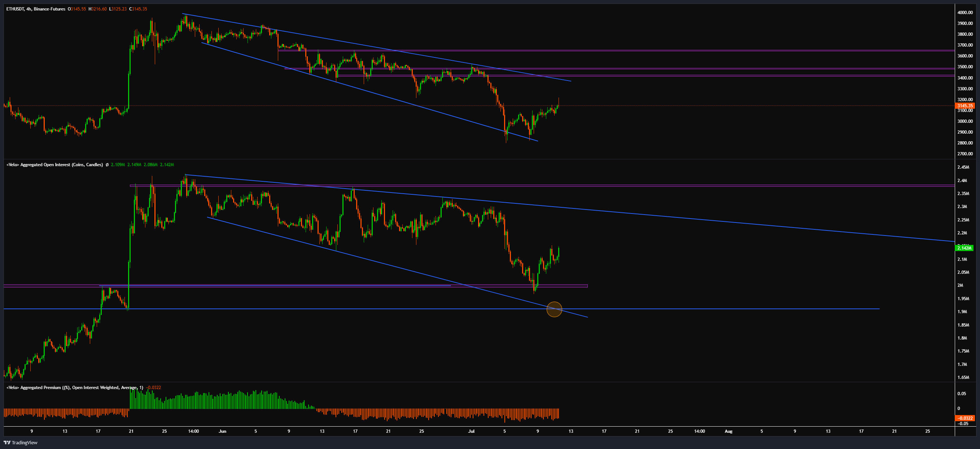Click the ETHUSDT 4h Binance-Futures symbol title
The image size is (980, 449).
click(x=35, y=9)
